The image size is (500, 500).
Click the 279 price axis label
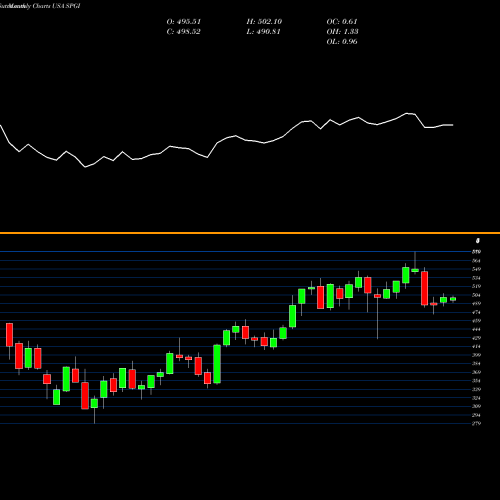476,424
